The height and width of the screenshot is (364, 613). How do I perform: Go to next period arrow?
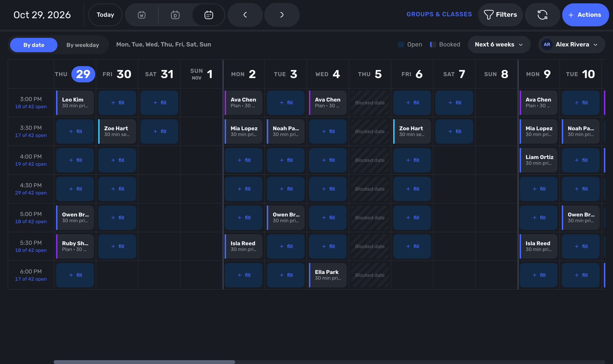(282, 15)
